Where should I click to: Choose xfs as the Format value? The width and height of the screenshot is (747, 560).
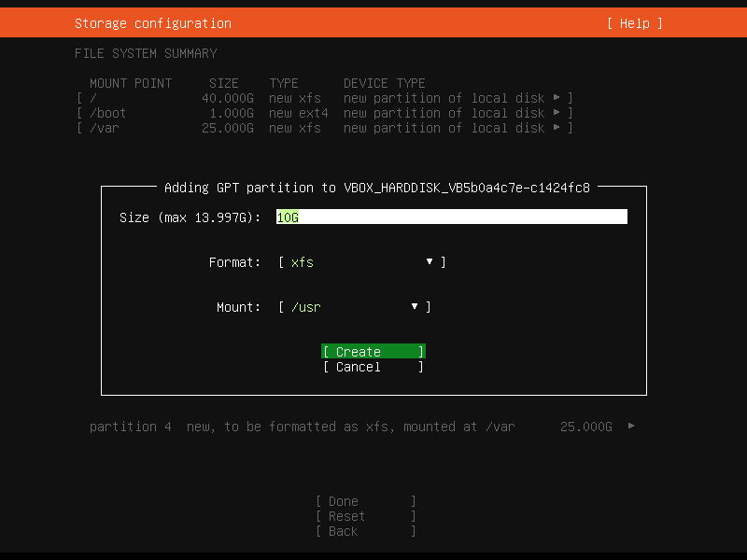[301, 262]
